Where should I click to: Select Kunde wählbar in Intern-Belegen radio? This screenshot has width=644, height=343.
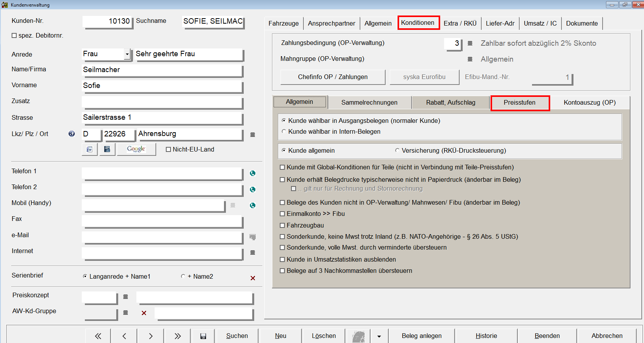[284, 131]
